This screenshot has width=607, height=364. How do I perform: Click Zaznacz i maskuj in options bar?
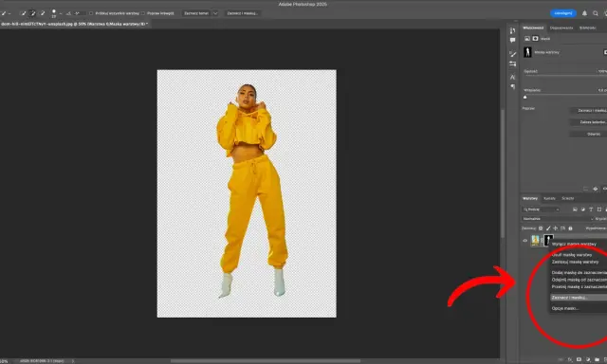click(x=243, y=13)
